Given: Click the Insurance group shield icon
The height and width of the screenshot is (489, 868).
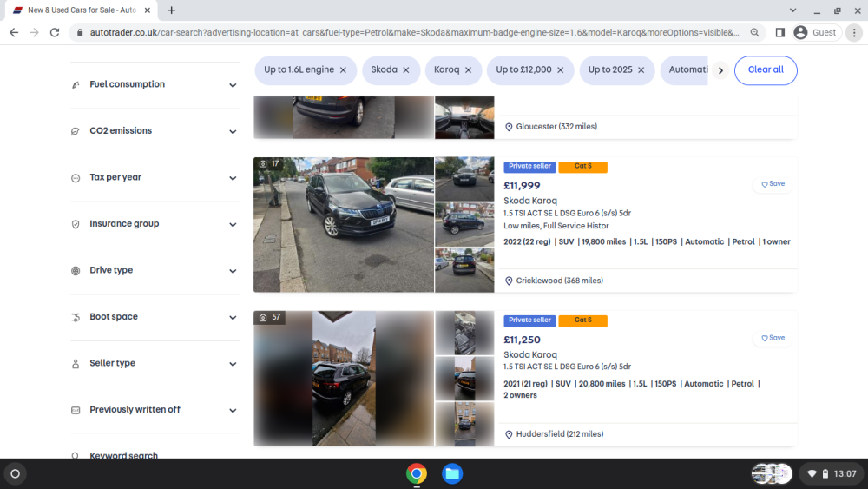Looking at the screenshot, I should pyautogui.click(x=76, y=224).
